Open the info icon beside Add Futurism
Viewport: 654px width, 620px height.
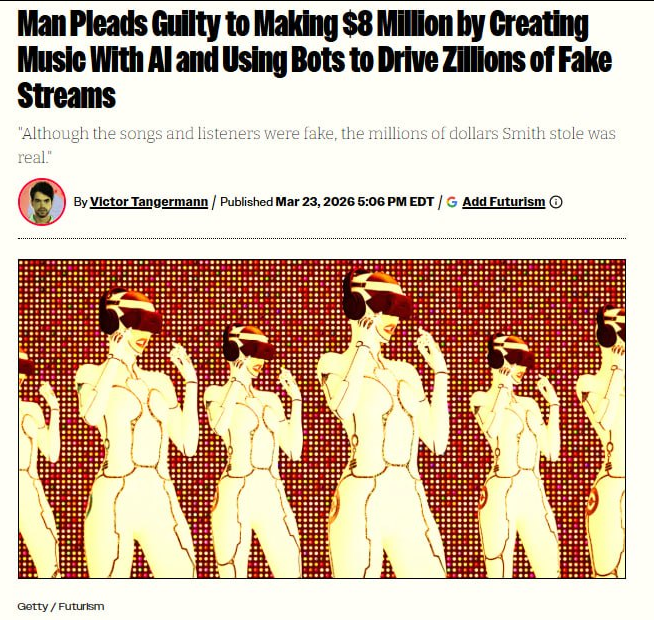[x=556, y=202]
